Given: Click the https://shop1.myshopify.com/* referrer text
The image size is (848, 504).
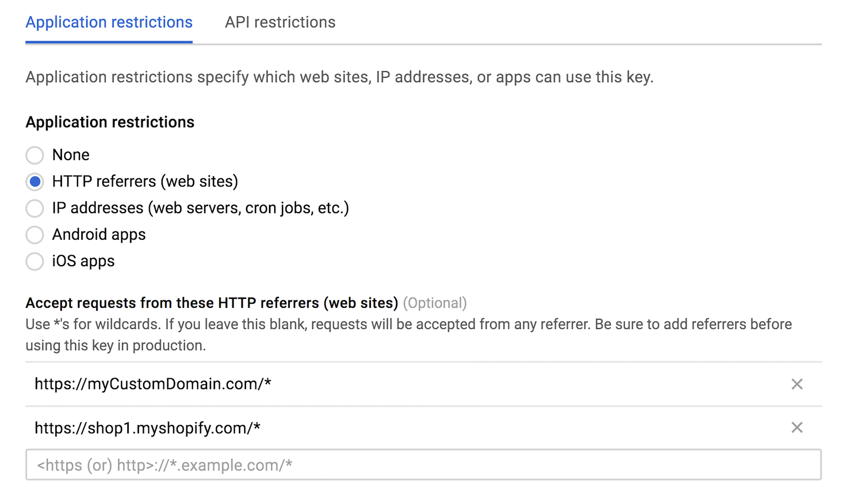Looking at the screenshot, I should click(x=148, y=428).
